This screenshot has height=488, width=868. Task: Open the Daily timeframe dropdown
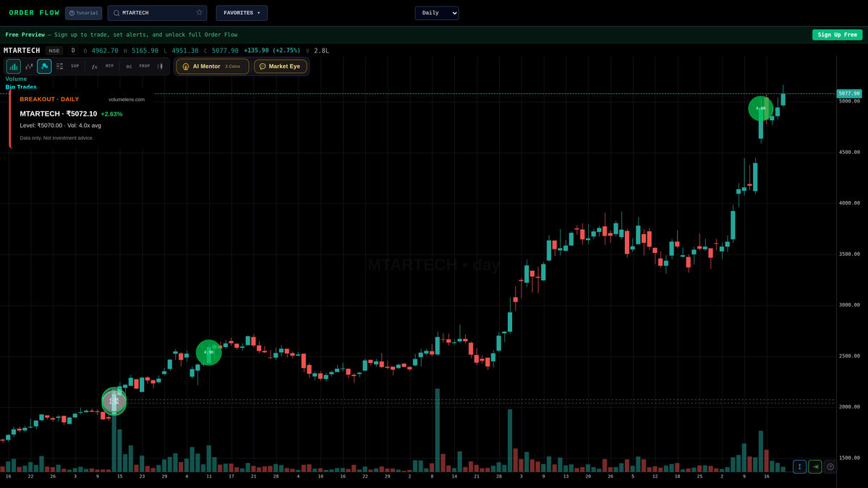pyautogui.click(x=436, y=12)
